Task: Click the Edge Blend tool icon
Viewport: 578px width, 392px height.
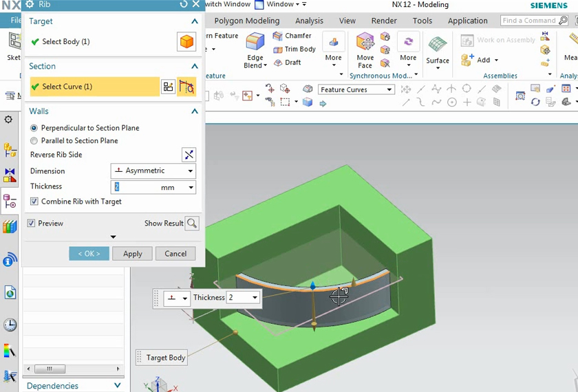Action: (255, 45)
